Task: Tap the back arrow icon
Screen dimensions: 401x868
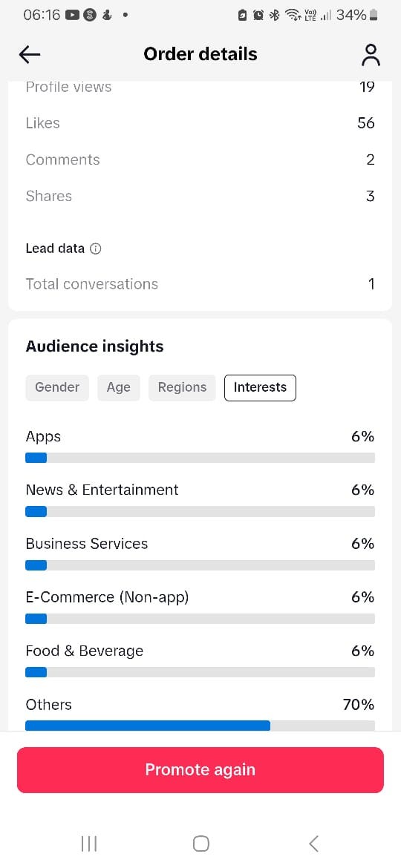Action: (x=30, y=54)
